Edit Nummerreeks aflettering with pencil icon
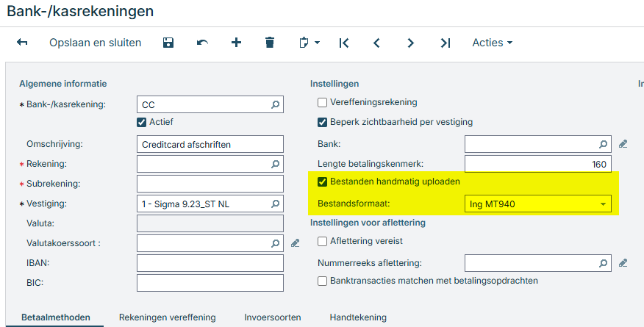The height and width of the screenshot is (327, 644). 623,263
